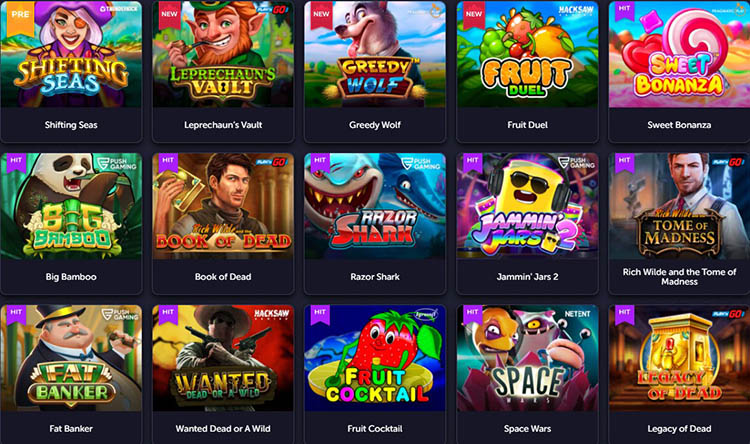
Task: Click the HIT badge on Big Bamboo
Action: [x=16, y=162]
